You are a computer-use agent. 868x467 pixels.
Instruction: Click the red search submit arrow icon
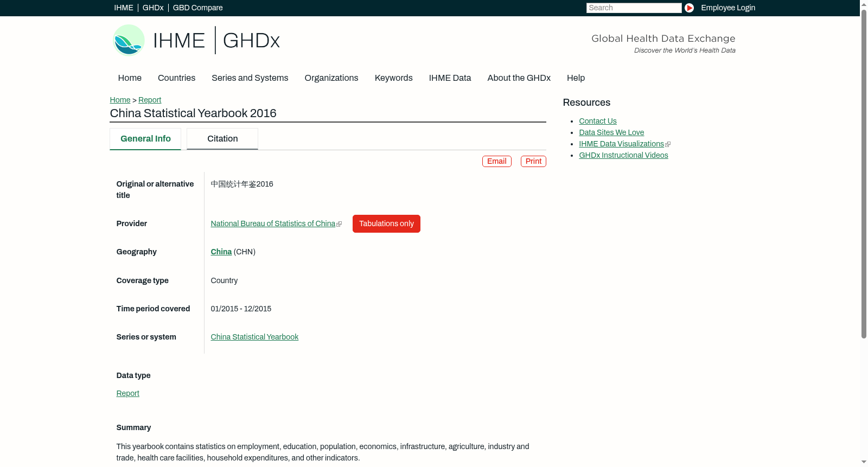click(689, 8)
